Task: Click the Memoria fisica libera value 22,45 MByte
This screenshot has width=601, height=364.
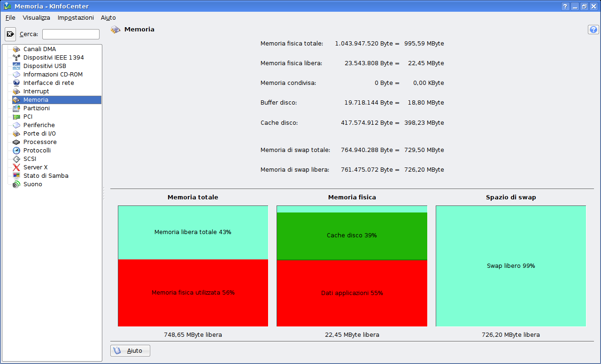Action: click(426, 63)
